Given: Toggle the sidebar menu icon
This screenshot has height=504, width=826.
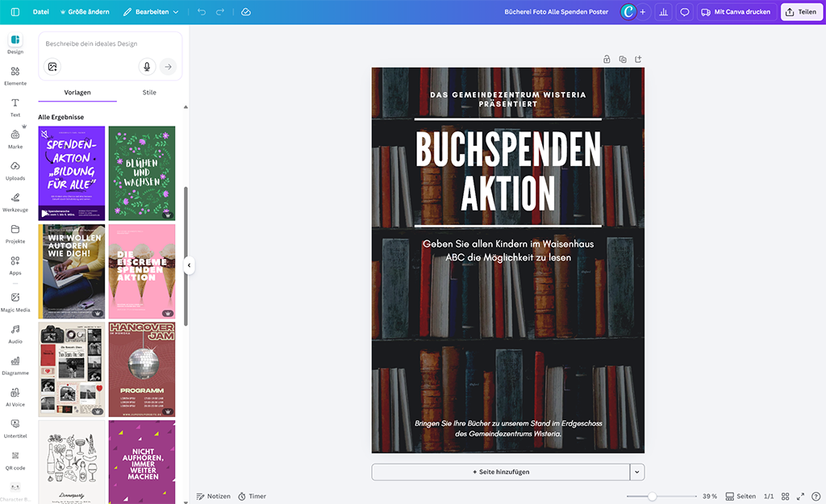Looking at the screenshot, I should pyautogui.click(x=15, y=11).
